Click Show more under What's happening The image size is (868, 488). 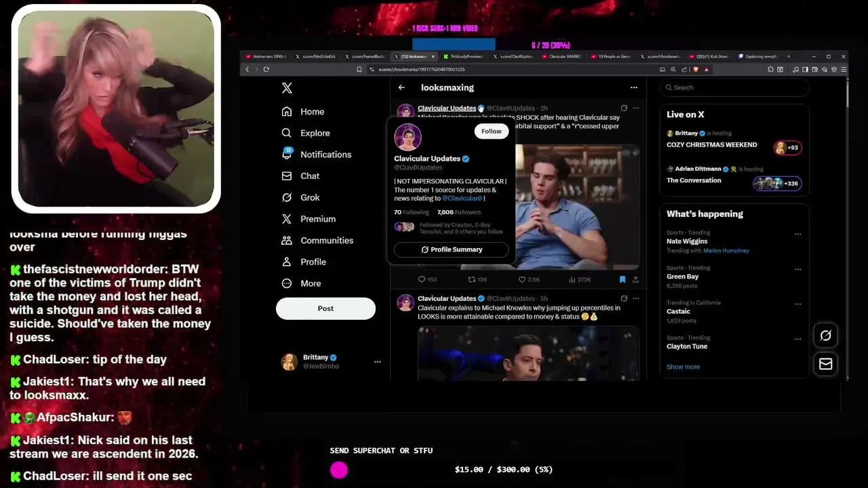683,367
